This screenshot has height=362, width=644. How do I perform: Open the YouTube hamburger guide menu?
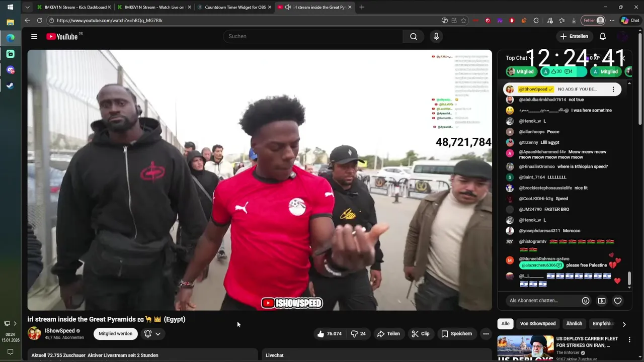34,36
